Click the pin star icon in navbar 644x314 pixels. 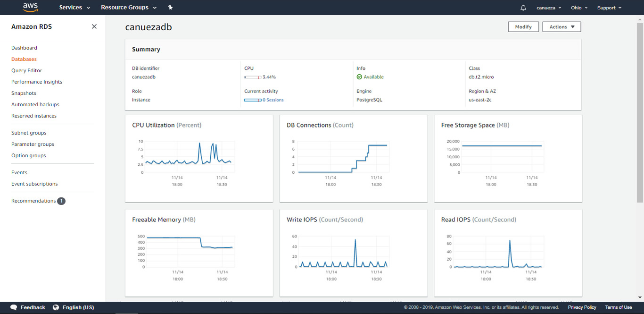tap(170, 8)
